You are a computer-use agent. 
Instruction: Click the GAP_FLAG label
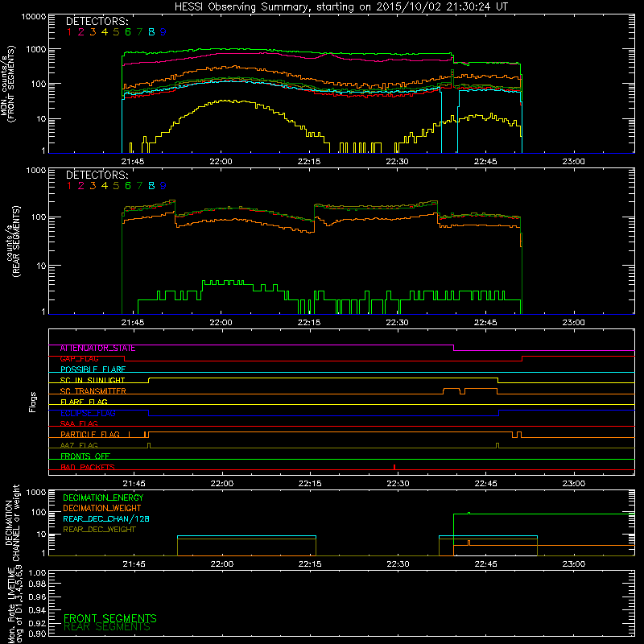79,358
